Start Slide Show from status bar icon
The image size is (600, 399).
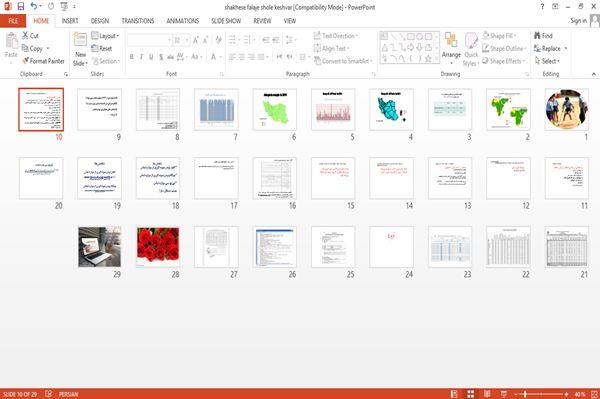click(x=504, y=394)
